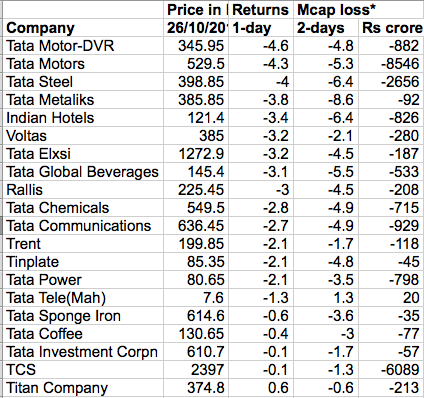
Task: Select the TCS Mcap loss -6089
Action: pos(391,370)
